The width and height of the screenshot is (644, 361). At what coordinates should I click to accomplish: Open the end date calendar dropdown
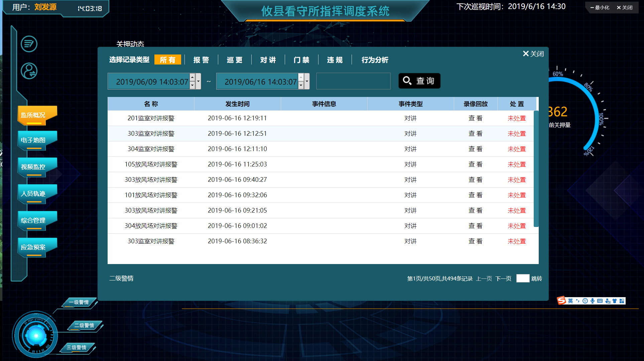click(307, 81)
